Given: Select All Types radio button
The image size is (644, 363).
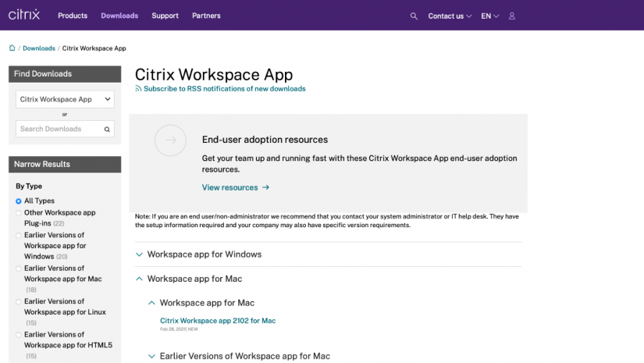Looking at the screenshot, I should tap(19, 201).
